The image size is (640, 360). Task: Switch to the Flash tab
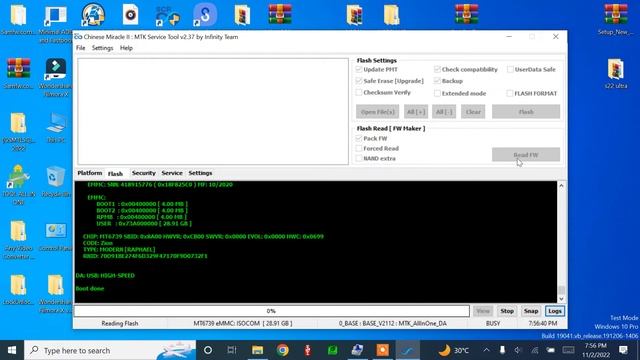(116, 173)
